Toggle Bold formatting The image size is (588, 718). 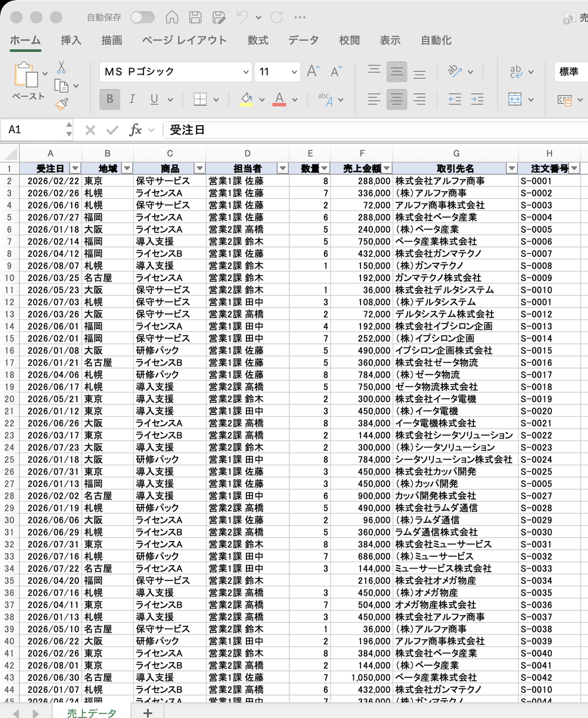point(109,99)
